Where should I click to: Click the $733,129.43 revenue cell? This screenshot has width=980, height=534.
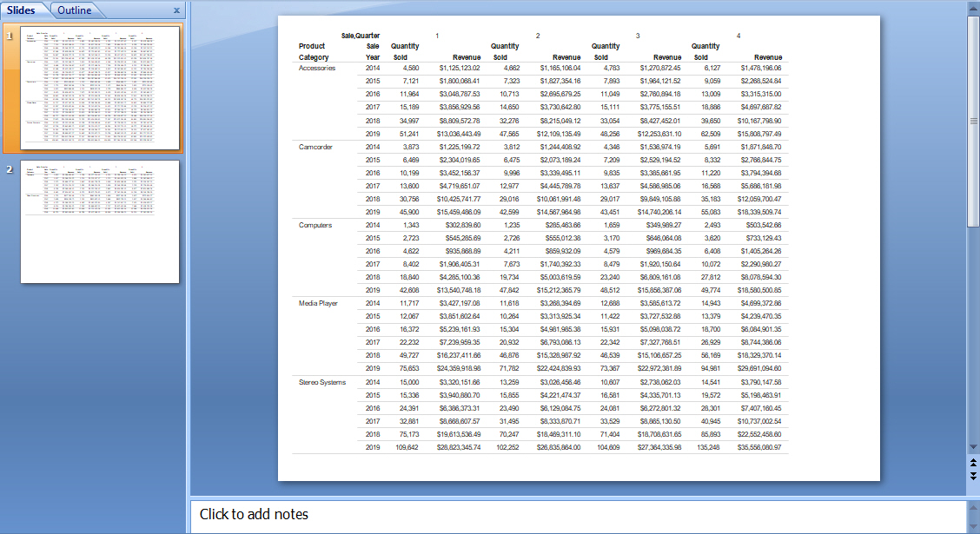pos(763,238)
